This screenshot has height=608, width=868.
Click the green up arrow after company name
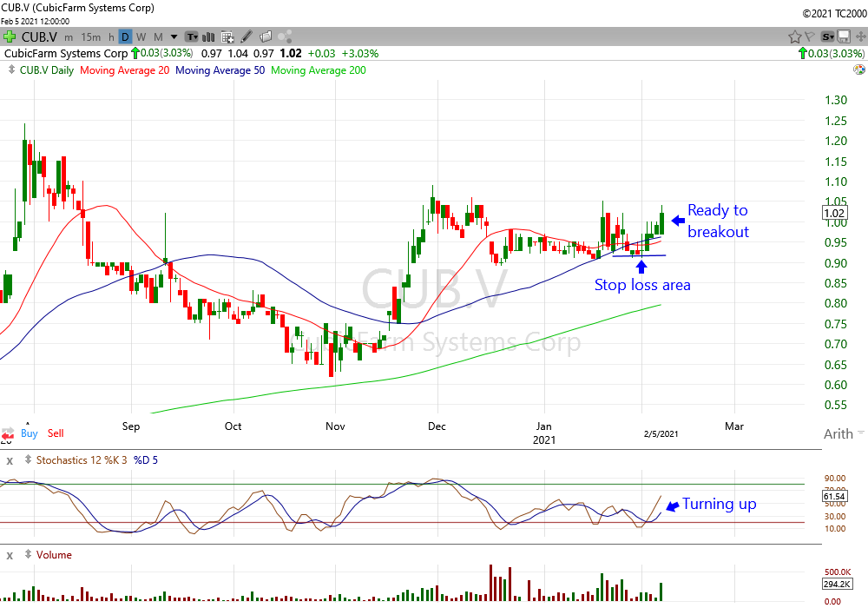point(135,54)
